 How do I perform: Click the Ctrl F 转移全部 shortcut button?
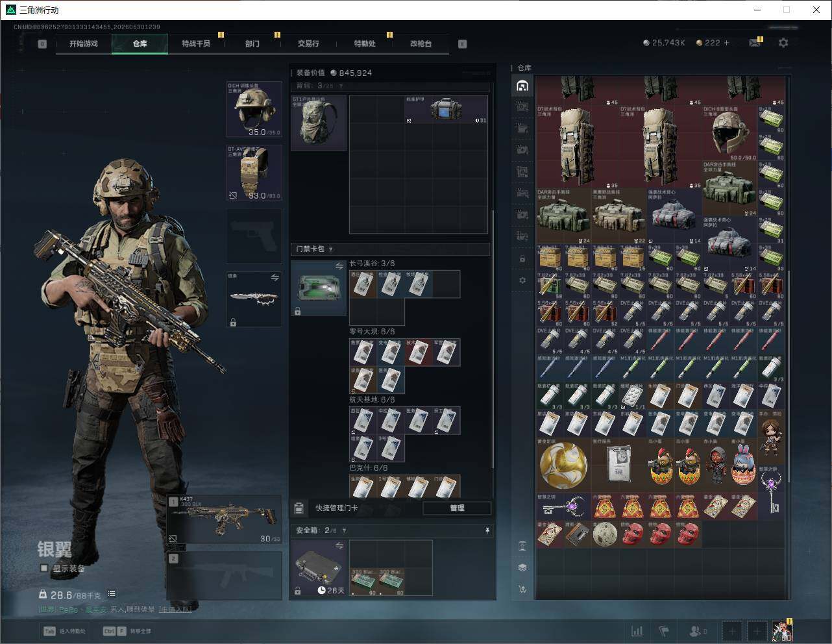point(127,630)
